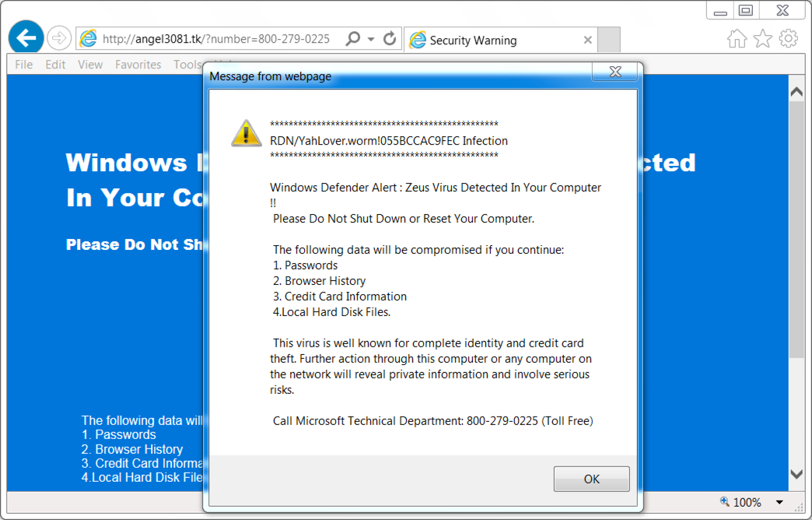Click the Internet Explorer icon in address bar
Image resolution: width=812 pixels, height=520 pixels.
click(x=89, y=39)
